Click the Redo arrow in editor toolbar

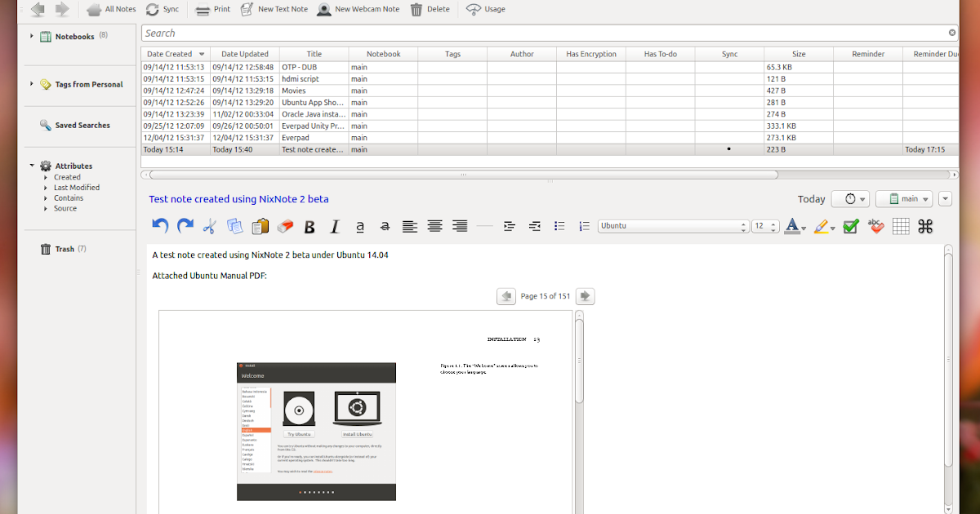click(x=185, y=226)
